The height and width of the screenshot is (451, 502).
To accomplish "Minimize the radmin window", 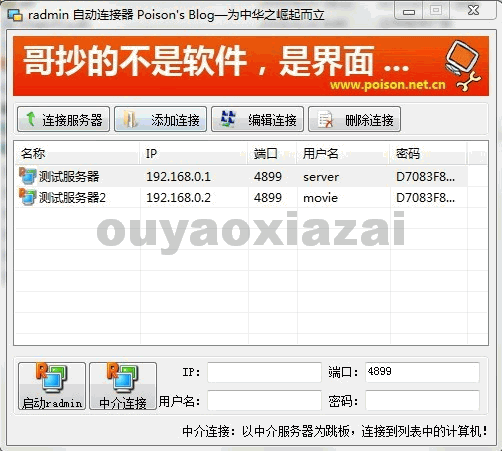I will pos(409,11).
